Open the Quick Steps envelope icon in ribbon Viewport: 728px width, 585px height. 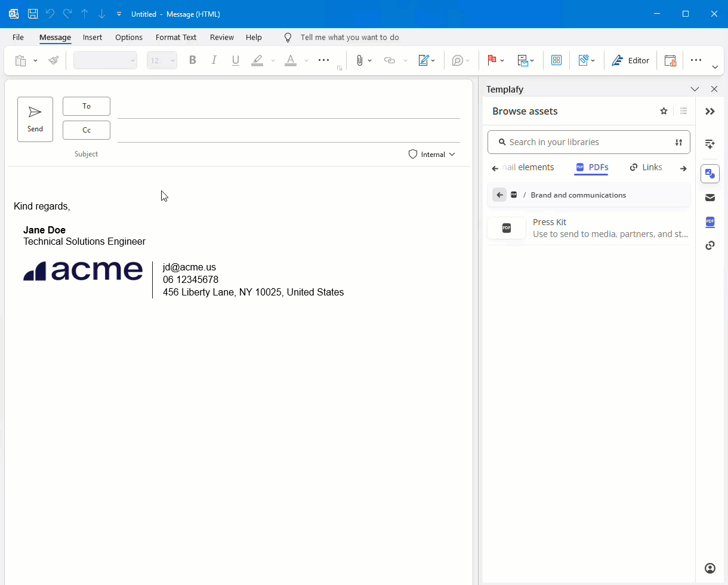pyautogui.click(x=523, y=60)
